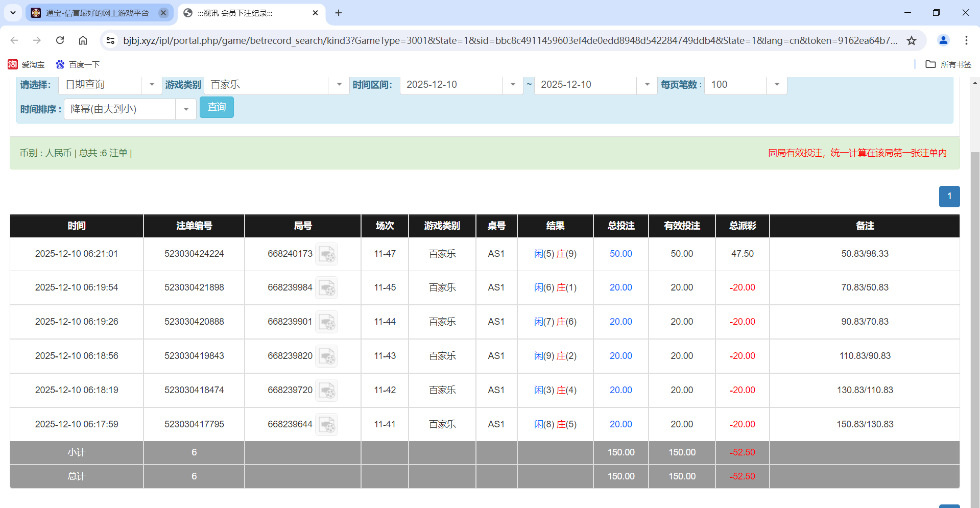Viewport: 980px width, 508px height.
Task: Click the browser address bar URL field
Action: (460, 40)
